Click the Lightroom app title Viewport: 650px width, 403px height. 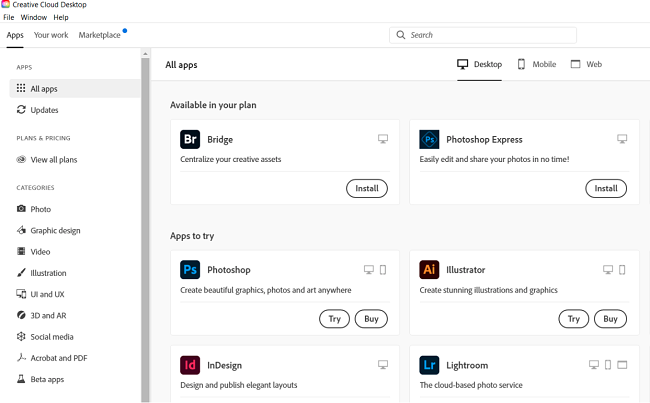tap(467, 365)
